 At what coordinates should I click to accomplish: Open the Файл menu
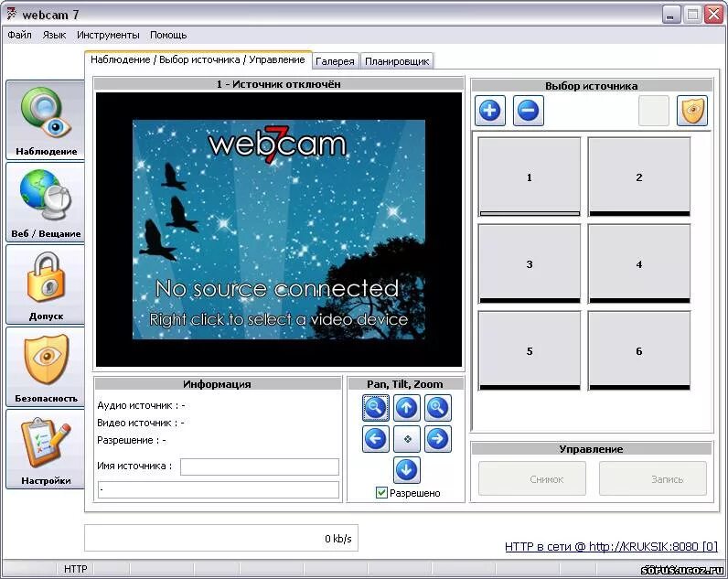19,35
